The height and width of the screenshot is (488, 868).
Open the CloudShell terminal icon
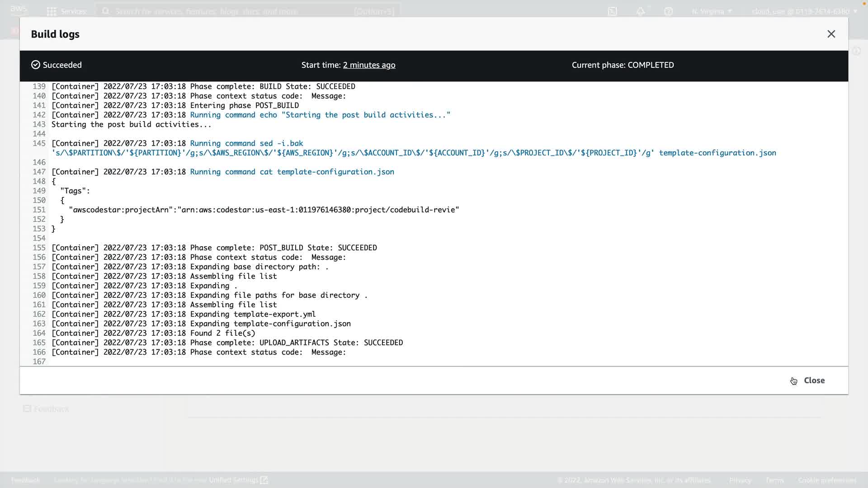[x=613, y=11]
